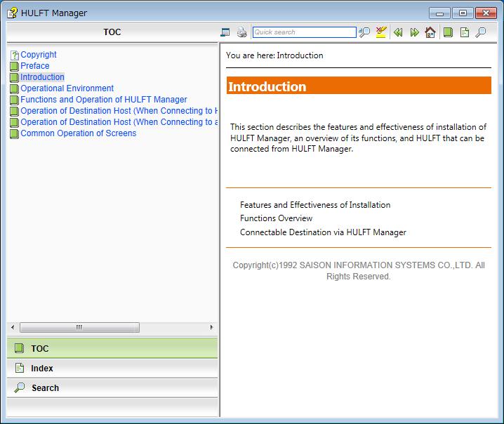Open Search via toolbar magnifier icon
The height and width of the screenshot is (424, 504).
pyautogui.click(x=481, y=32)
